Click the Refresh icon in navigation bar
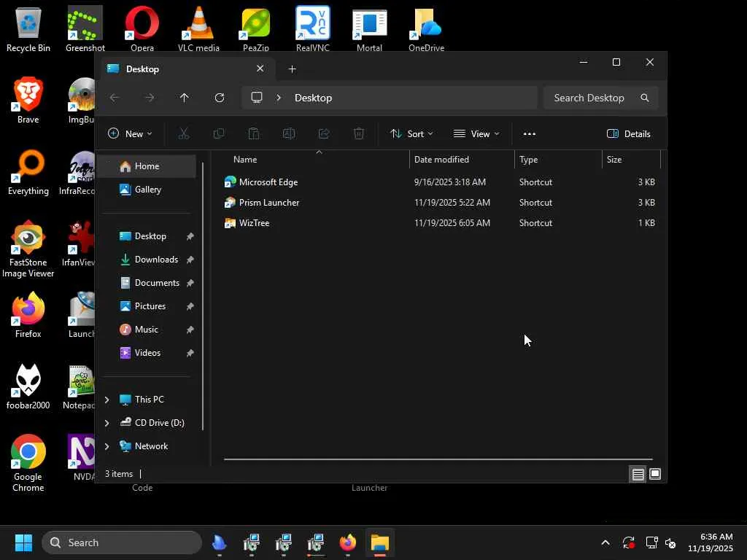The height and width of the screenshot is (560, 747). coord(220,98)
